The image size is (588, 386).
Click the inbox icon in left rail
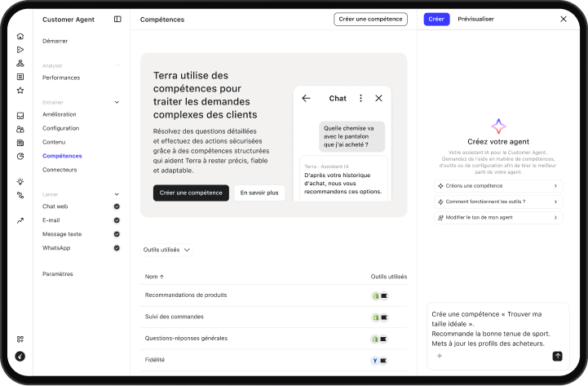click(x=20, y=116)
